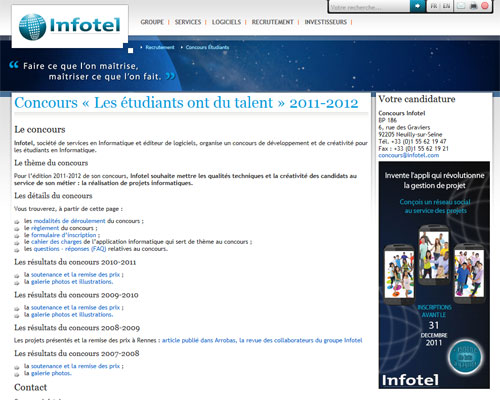The width and height of the screenshot is (500, 400).
Task: Open 2007-2008 'soutenance et la remise des prix'
Action: tap(75, 366)
